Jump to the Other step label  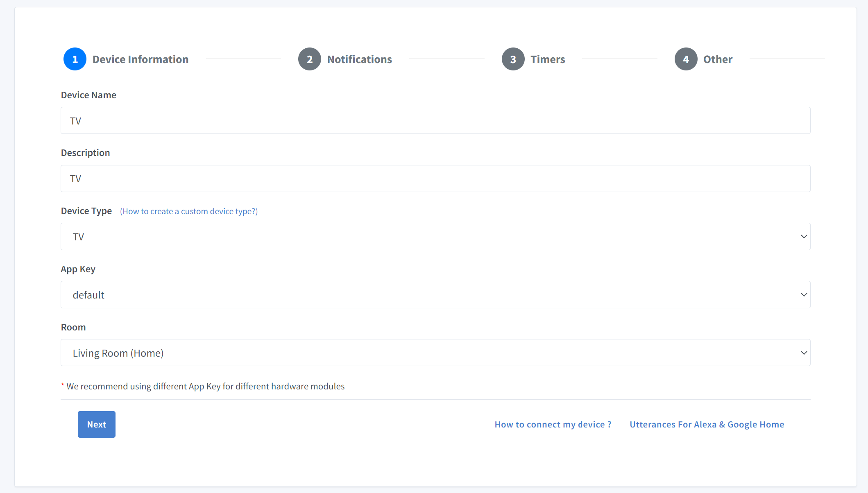click(x=718, y=59)
